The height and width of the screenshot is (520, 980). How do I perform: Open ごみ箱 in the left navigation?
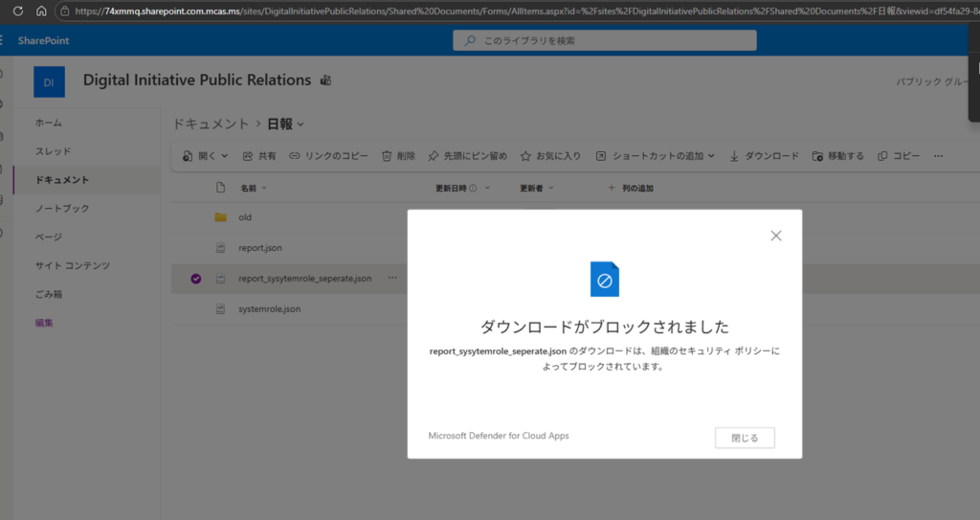tap(48, 294)
